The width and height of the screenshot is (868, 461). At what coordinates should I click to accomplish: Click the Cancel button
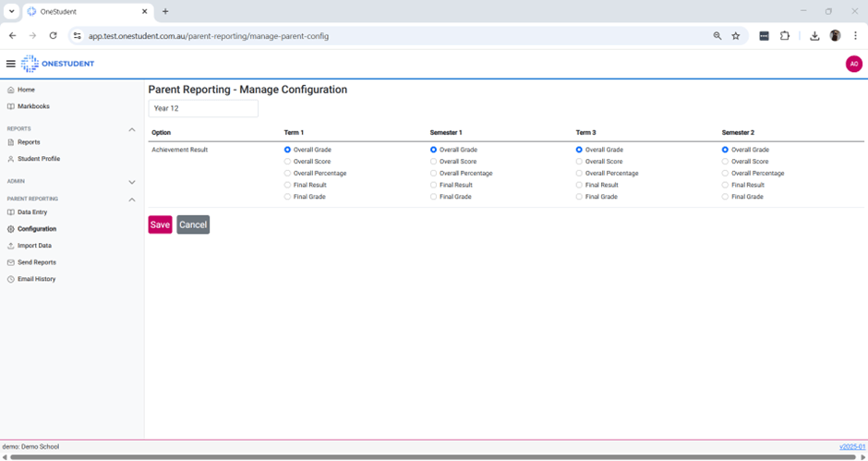pyautogui.click(x=193, y=224)
